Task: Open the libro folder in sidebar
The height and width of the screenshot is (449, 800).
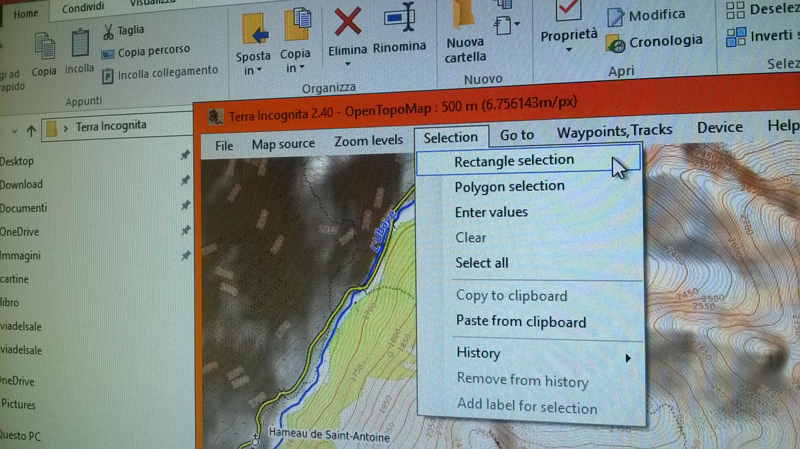Action: [x=9, y=303]
